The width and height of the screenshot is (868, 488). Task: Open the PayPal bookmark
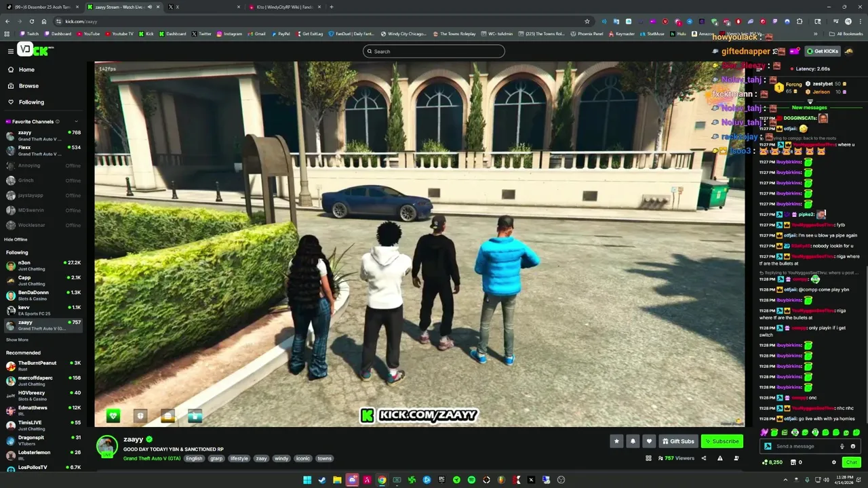click(281, 34)
